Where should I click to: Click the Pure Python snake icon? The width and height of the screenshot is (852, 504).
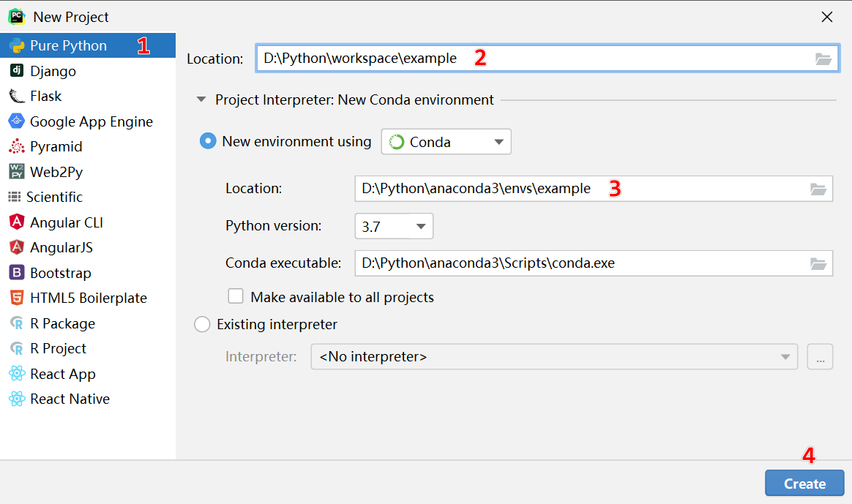[17, 45]
